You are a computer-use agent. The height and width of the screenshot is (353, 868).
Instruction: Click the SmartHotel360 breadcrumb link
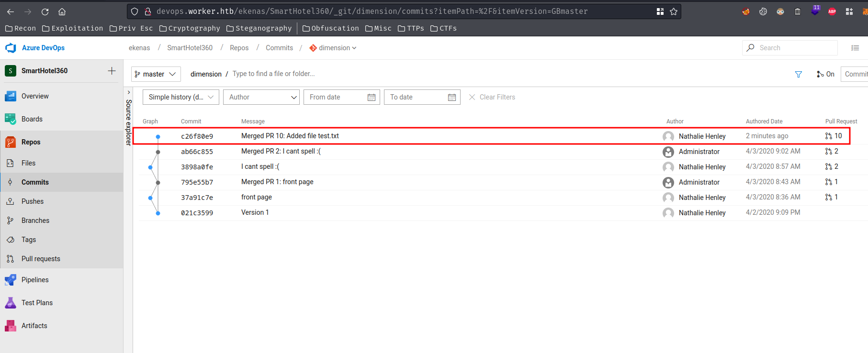190,48
